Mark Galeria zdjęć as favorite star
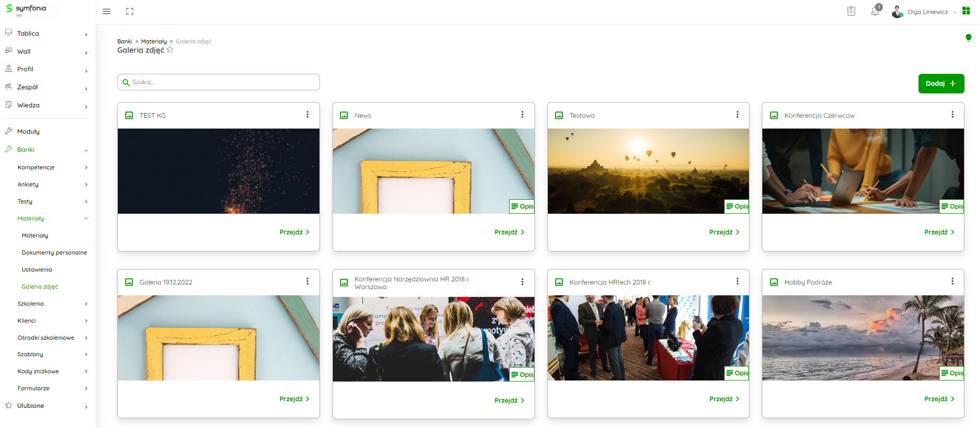This screenshot has height=428, width=980. [x=170, y=50]
